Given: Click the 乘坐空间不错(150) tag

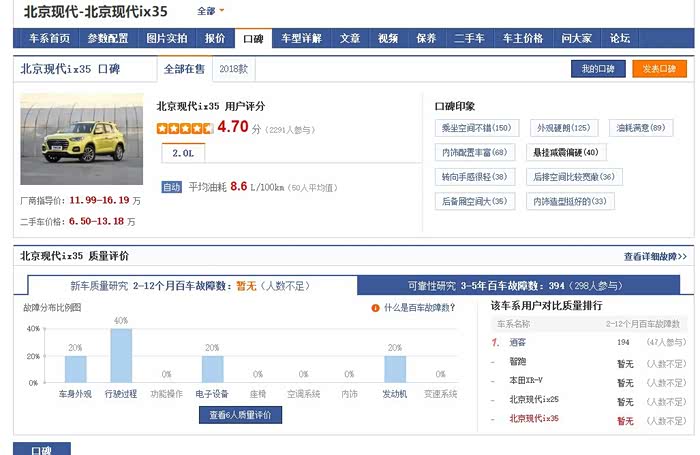Looking at the screenshot, I should [x=476, y=128].
